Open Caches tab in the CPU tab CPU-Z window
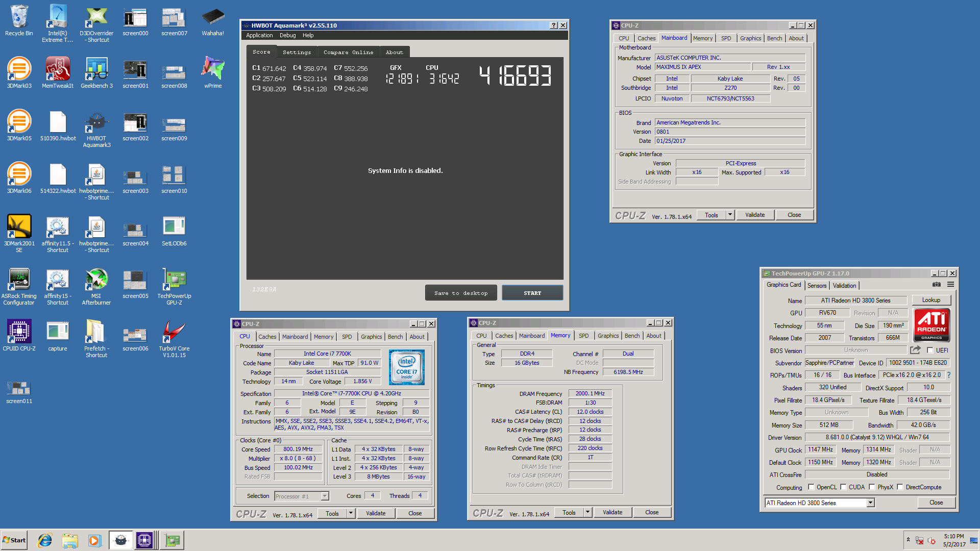This screenshot has height=551, width=980. coord(267,337)
